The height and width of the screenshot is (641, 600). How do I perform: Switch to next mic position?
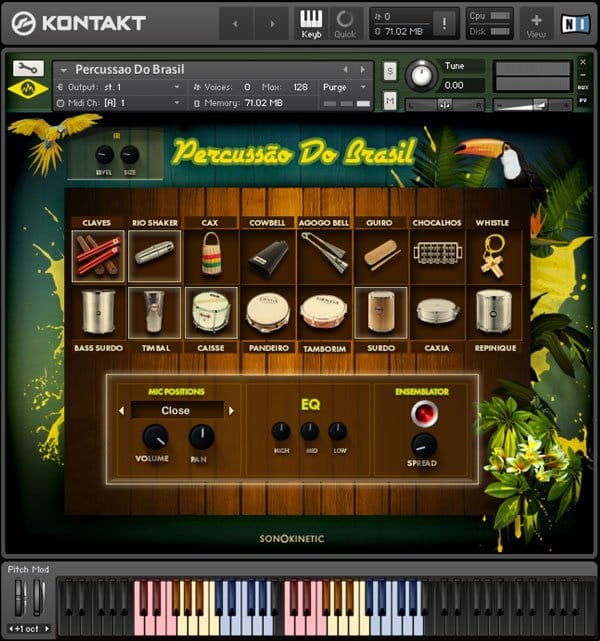click(x=231, y=410)
